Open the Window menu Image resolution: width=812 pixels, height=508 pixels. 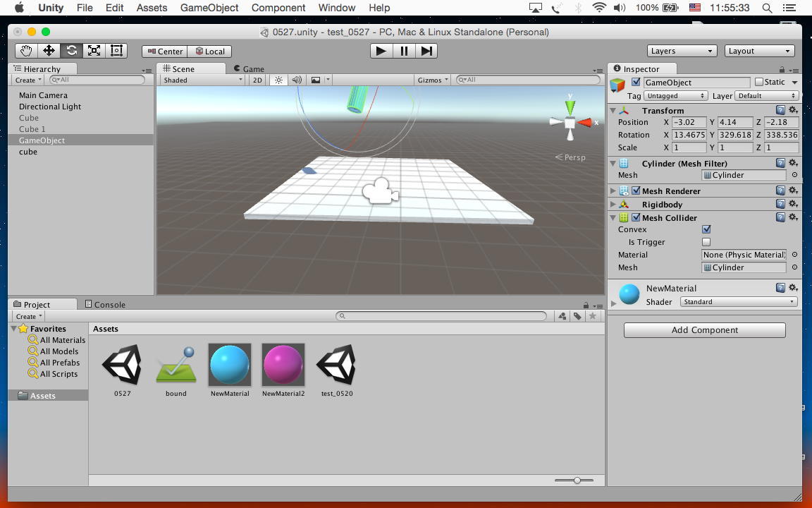point(337,8)
